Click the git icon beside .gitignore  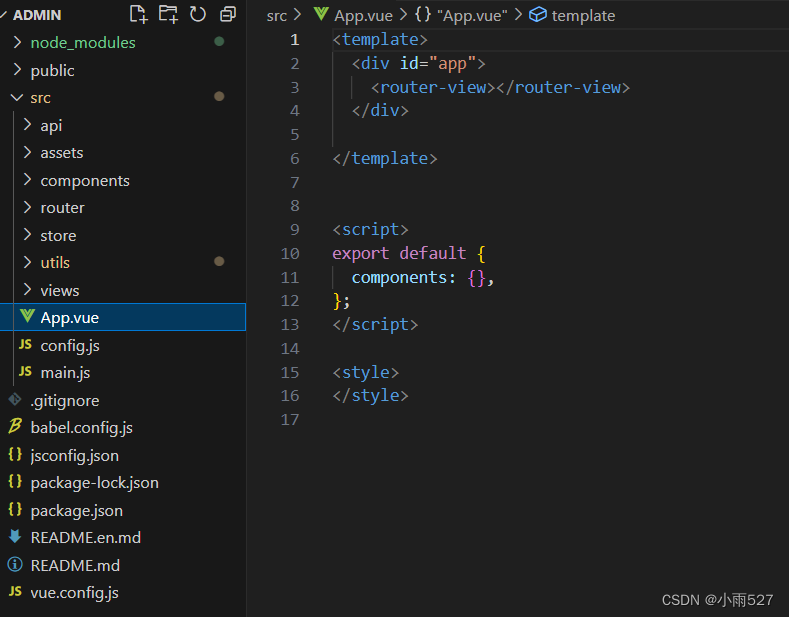pos(15,400)
